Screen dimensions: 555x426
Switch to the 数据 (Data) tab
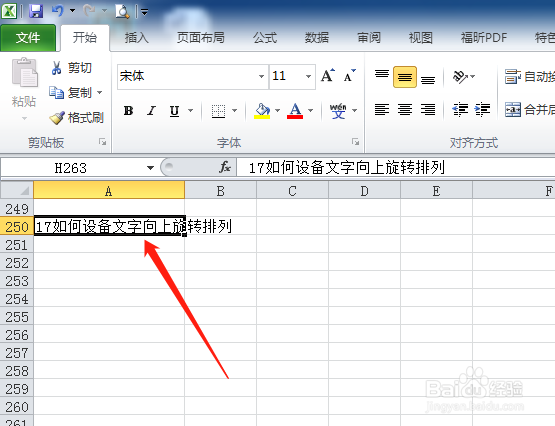click(x=317, y=38)
